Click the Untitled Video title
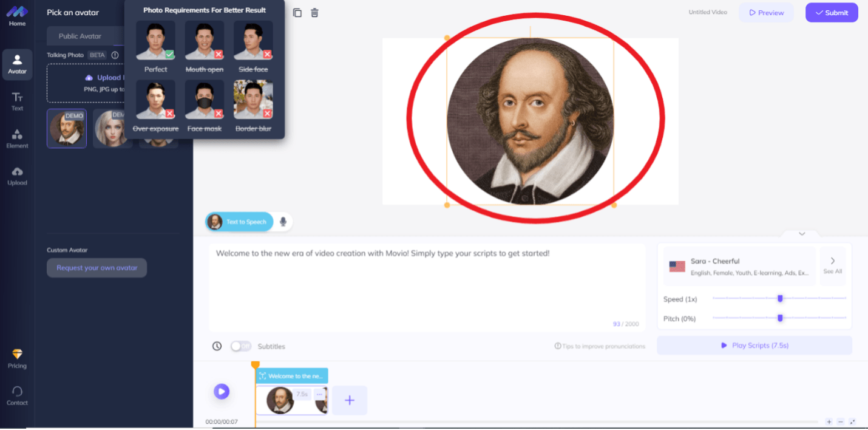 tap(708, 12)
